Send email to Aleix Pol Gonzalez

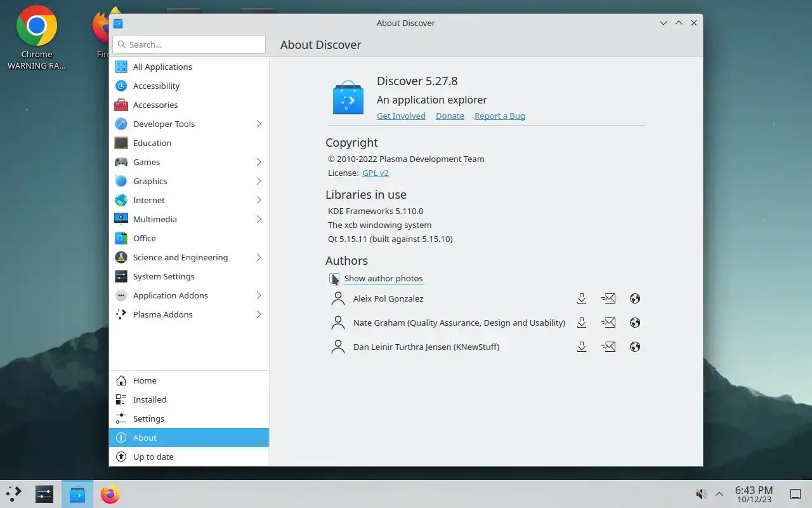[608, 298]
